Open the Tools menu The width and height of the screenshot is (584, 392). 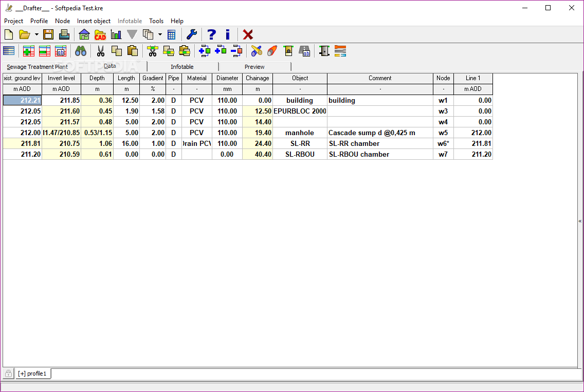(156, 21)
